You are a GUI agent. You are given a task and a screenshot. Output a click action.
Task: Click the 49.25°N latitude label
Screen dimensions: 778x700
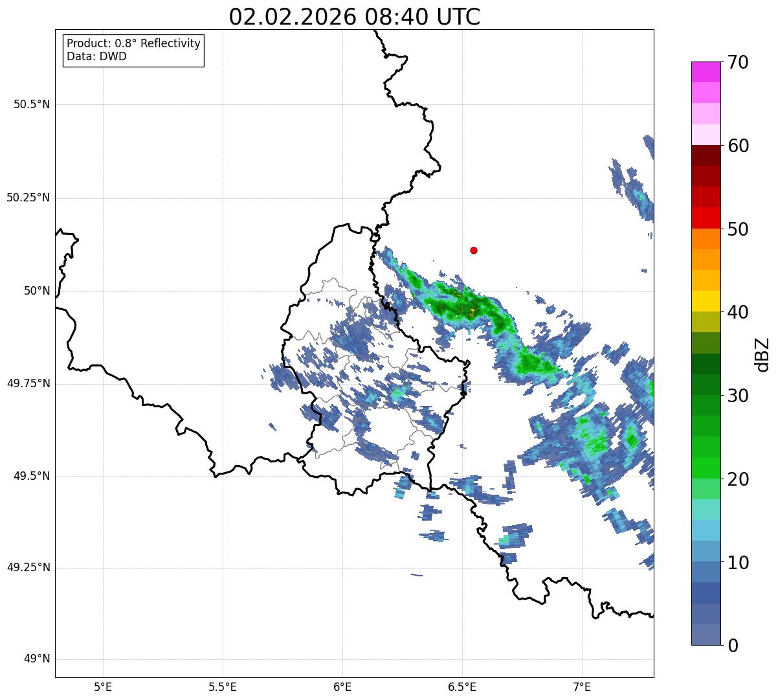28,568
